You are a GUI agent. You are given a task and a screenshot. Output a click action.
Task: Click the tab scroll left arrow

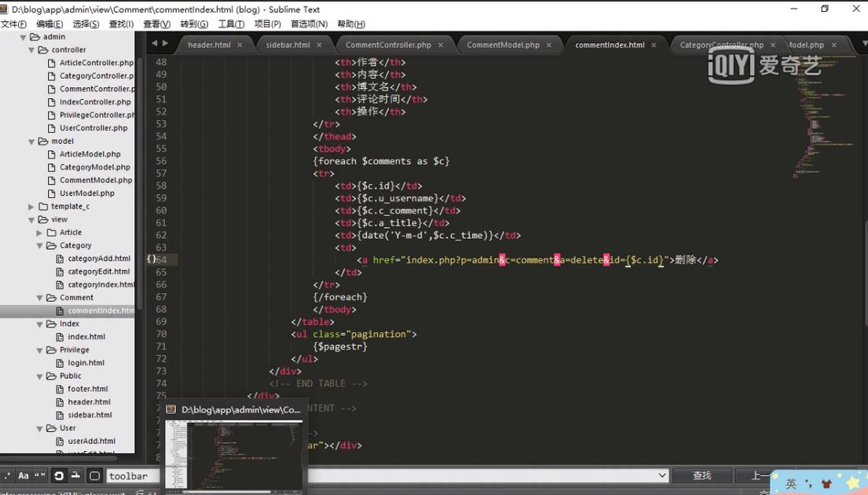pos(154,44)
